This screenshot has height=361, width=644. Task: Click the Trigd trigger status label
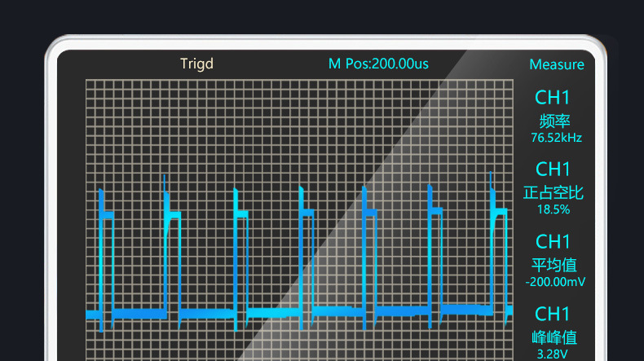(x=196, y=64)
